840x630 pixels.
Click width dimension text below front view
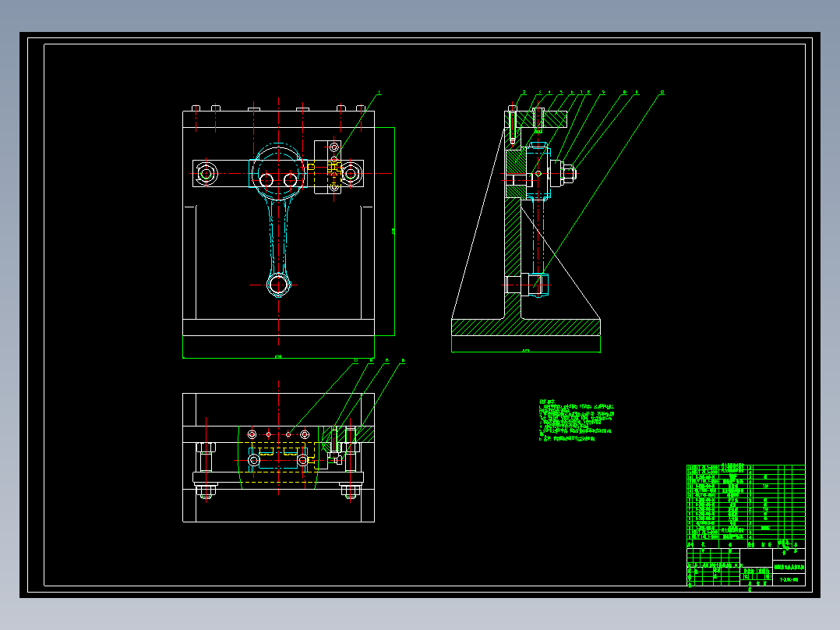pyautogui.click(x=278, y=356)
